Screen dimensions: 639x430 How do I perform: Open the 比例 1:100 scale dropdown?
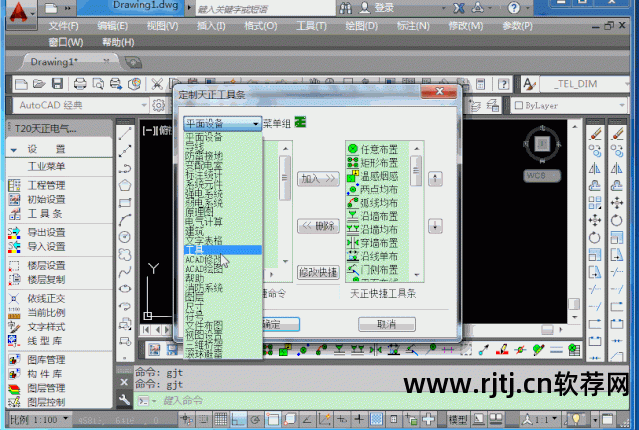pos(40,419)
